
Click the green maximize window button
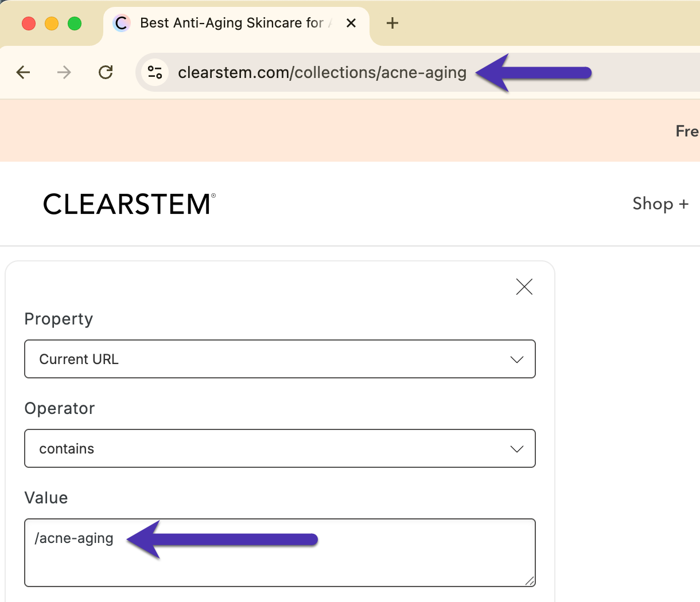pyautogui.click(x=75, y=24)
